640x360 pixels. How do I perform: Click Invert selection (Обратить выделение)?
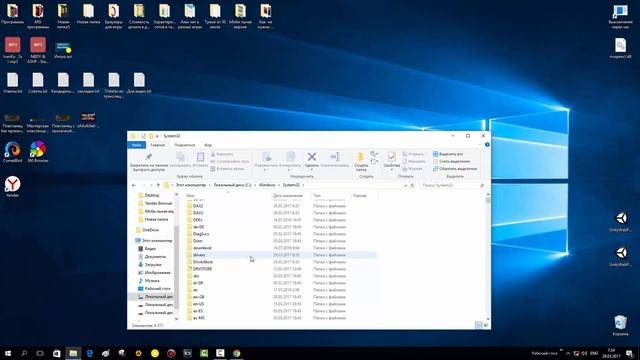tap(455, 169)
